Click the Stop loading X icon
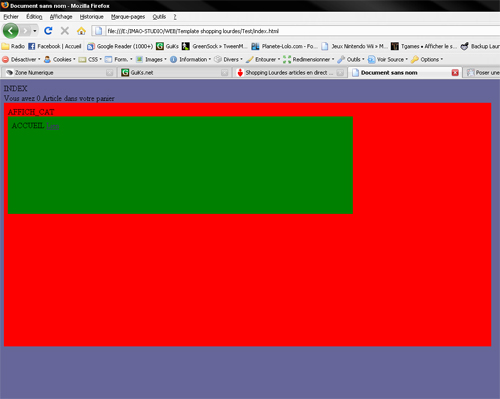This screenshot has width=500, height=399. tap(65, 31)
